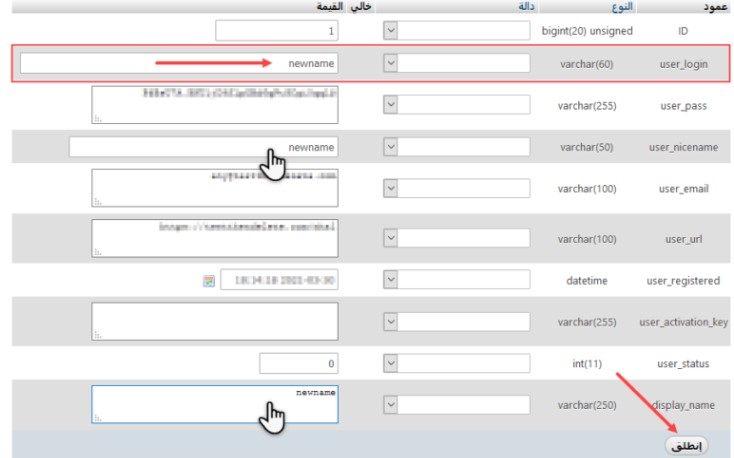Click the user_nicename value field
Screen dimensions: 734x458
coord(203,147)
